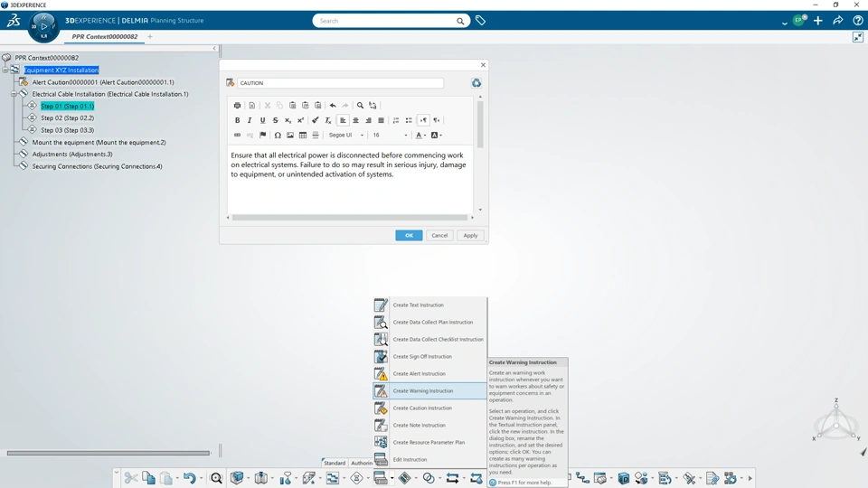Insert a bulleted list
Image resolution: width=868 pixels, height=488 pixels.
pyautogui.click(x=409, y=120)
